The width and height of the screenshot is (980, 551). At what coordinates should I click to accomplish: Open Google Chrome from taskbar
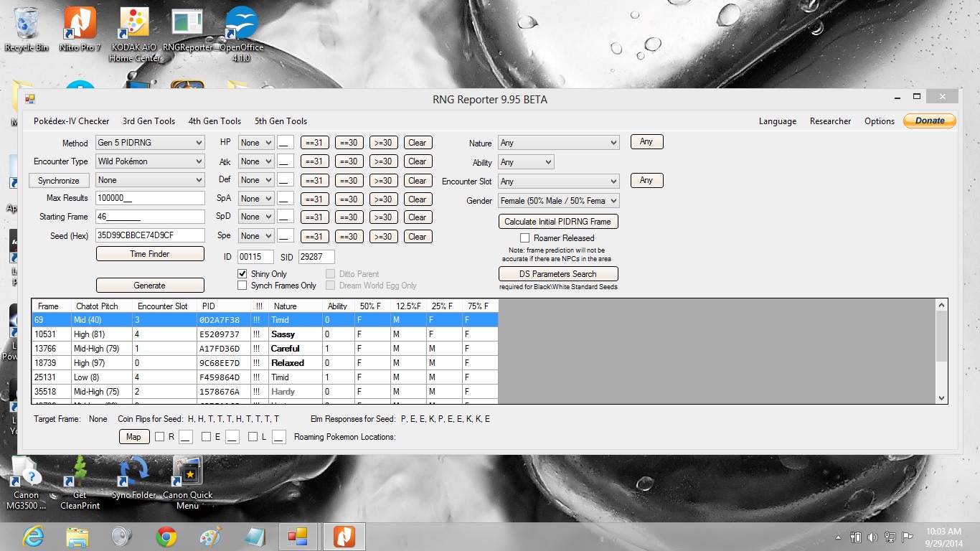[166, 536]
